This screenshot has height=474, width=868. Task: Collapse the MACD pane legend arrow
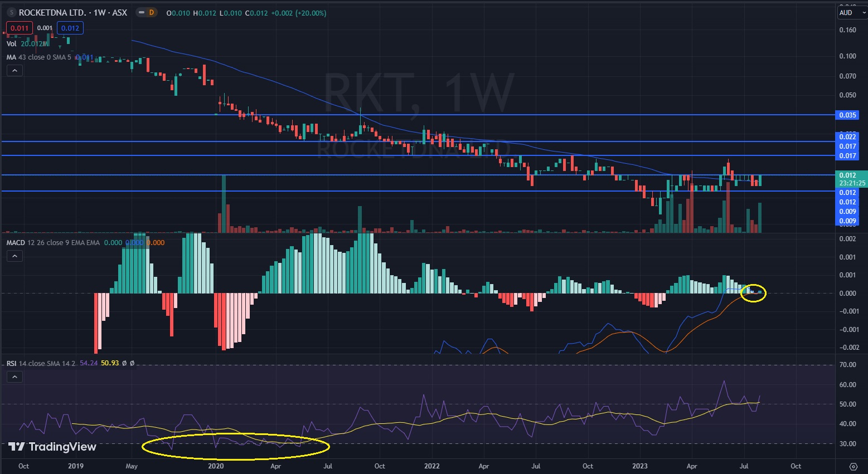click(14, 256)
